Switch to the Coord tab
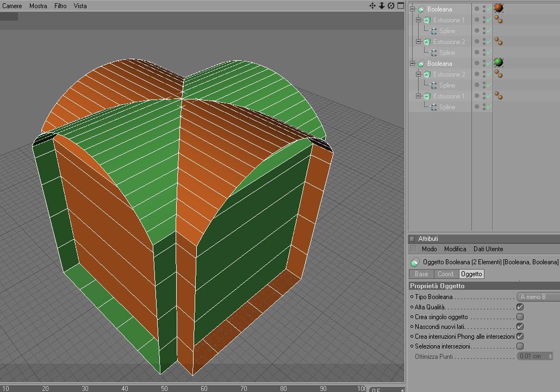Screen dimensions: 560x392 pyautogui.click(x=445, y=274)
